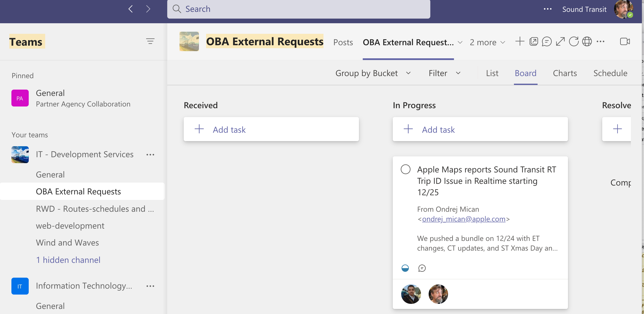Viewport: 644px width, 314px height.
Task: Click Sound Transit organization name
Action: [584, 9]
